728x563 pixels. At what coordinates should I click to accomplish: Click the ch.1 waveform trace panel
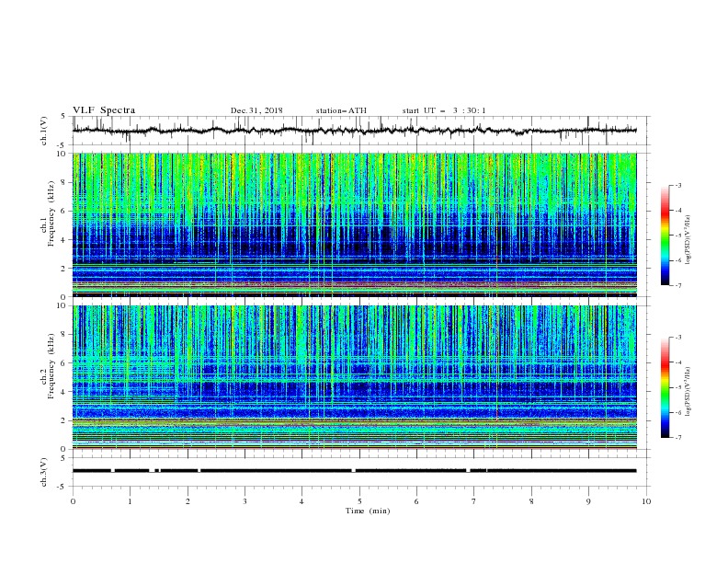click(361, 131)
